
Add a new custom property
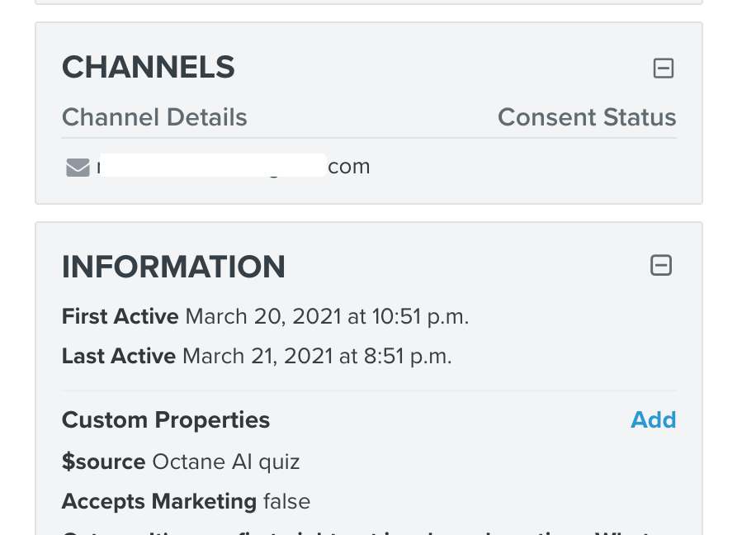click(654, 419)
